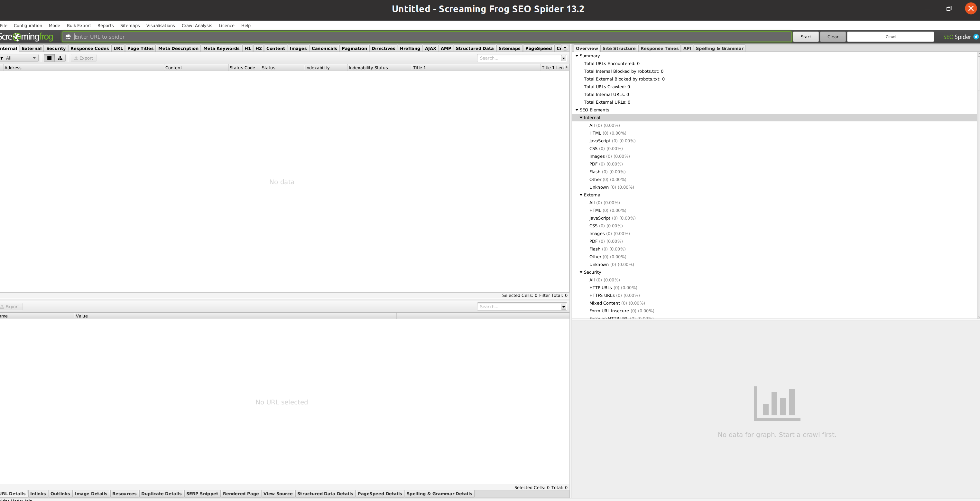Viewport: 980px width, 501px height.
Task: Open the Mode menu
Action: [54, 25]
